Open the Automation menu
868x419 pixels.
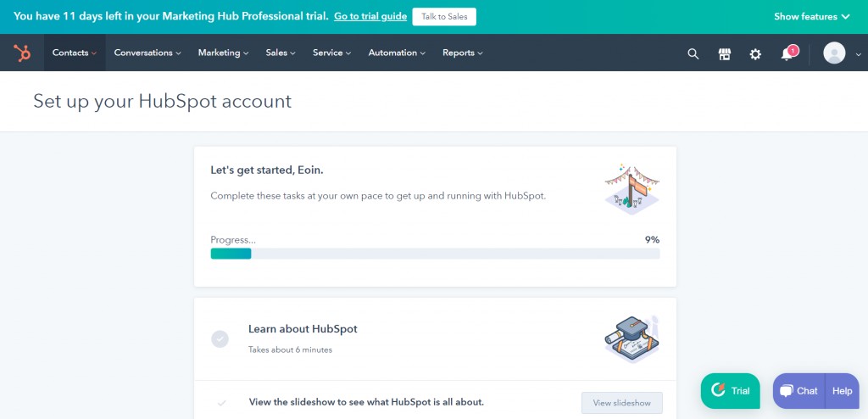pyautogui.click(x=397, y=53)
